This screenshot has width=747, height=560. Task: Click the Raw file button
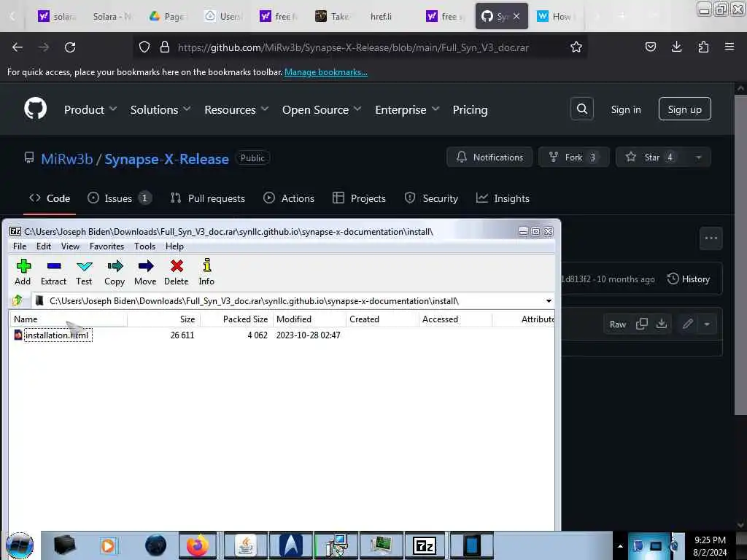pos(617,324)
